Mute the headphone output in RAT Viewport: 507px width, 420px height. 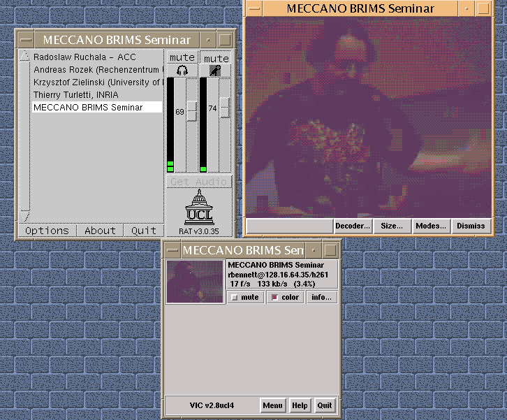point(182,57)
